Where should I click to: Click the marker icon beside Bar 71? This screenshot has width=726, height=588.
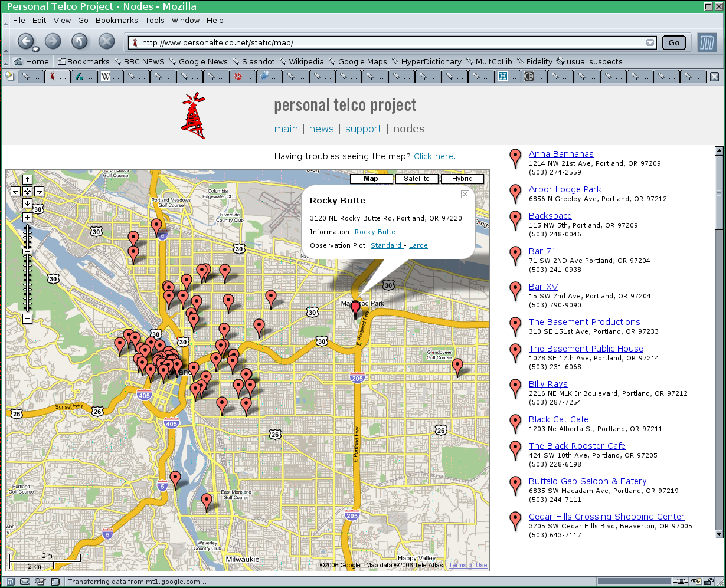[x=515, y=256]
